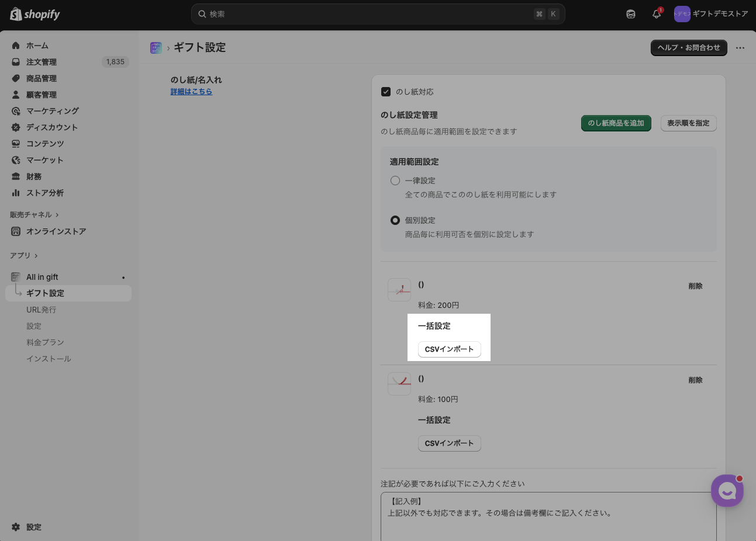The height and width of the screenshot is (541, 756).
Task: Open the ギフトデモストア account menu
Action: coord(711,14)
